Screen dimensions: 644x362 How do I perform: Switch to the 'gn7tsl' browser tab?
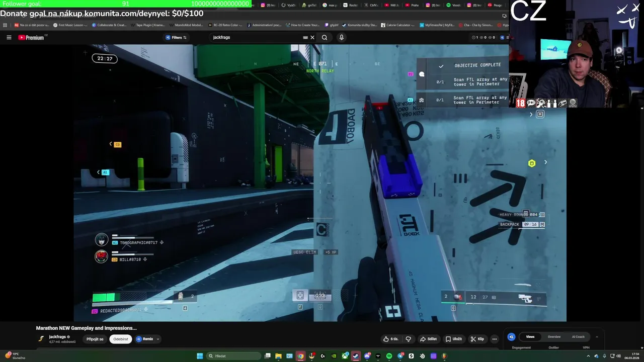pyautogui.click(x=309, y=5)
